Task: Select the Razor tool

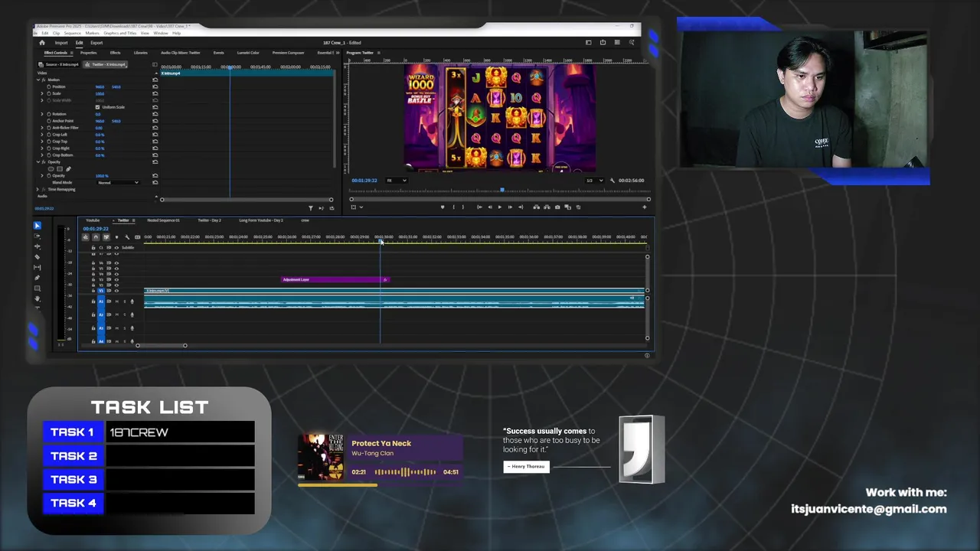Action: (37, 256)
